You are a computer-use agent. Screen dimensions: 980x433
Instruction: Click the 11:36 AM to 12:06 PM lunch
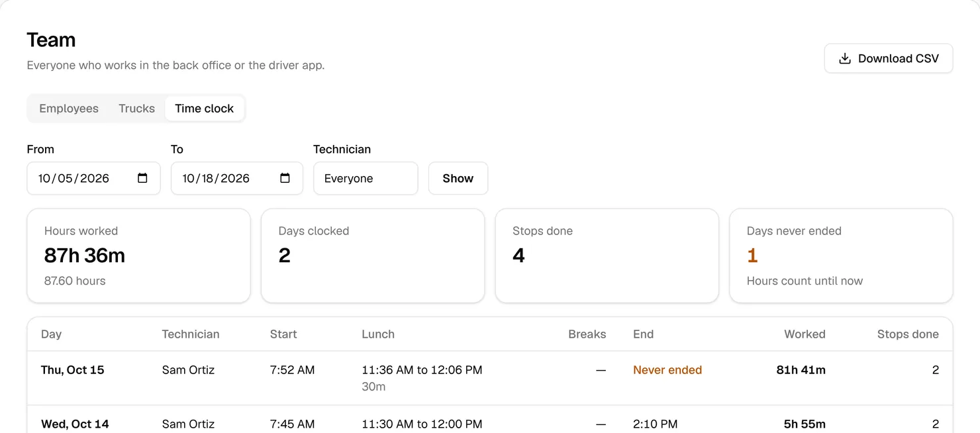point(422,370)
